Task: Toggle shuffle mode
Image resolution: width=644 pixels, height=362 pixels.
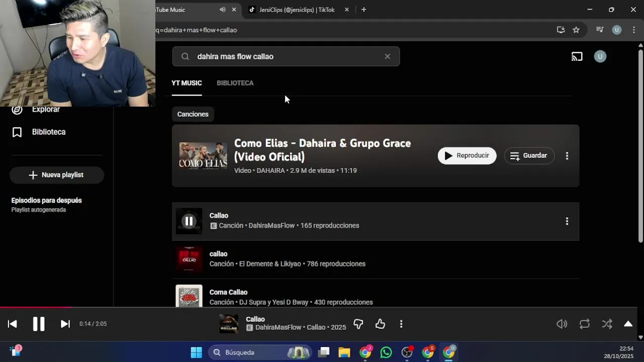Action: [607, 324]
